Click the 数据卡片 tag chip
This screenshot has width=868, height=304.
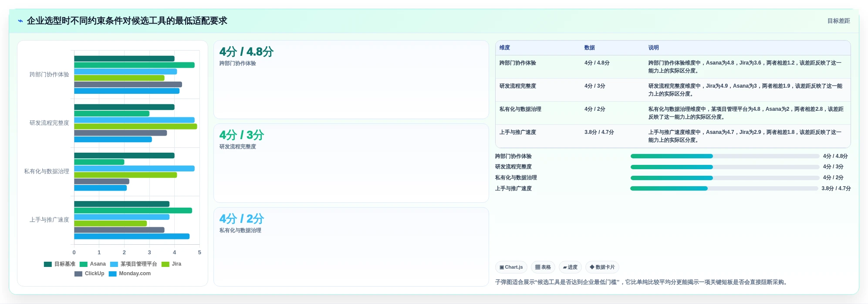(x=602, y=267)
